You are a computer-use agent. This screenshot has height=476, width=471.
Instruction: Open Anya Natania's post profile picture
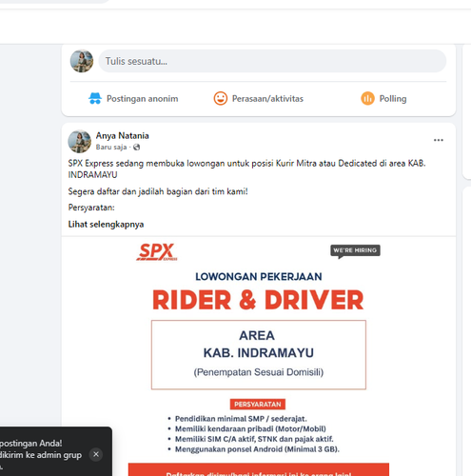[80, 141]
